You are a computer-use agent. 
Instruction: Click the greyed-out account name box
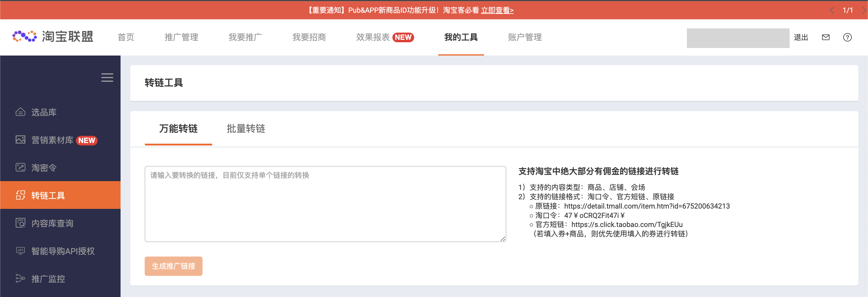(738, 38)
